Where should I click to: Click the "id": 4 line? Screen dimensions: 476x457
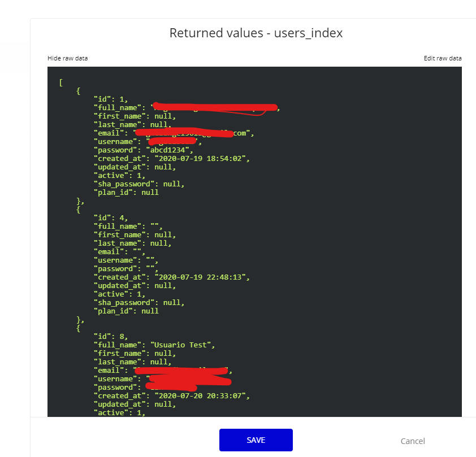click(111, 217)
